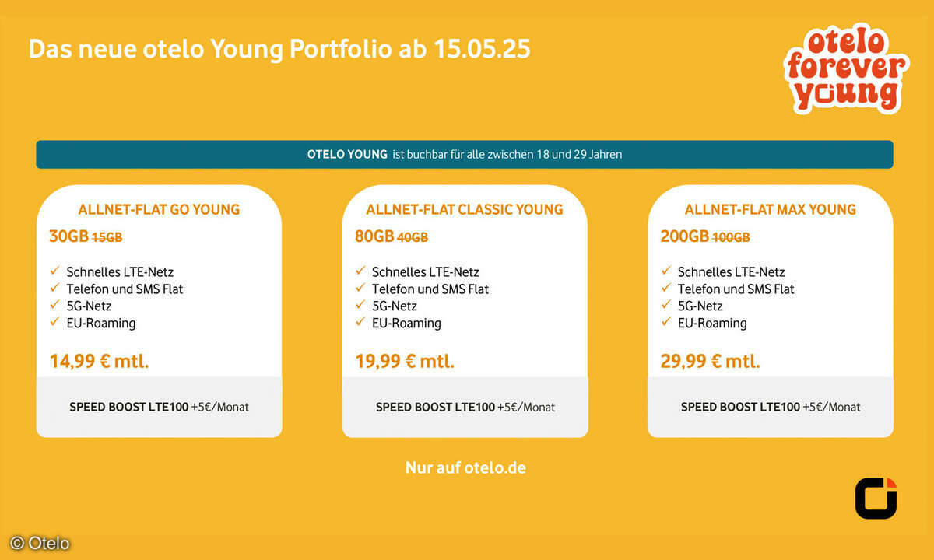Click the otelo forever young logo
934x560 pixels.
pyautogui.click(x=845, y=71)
